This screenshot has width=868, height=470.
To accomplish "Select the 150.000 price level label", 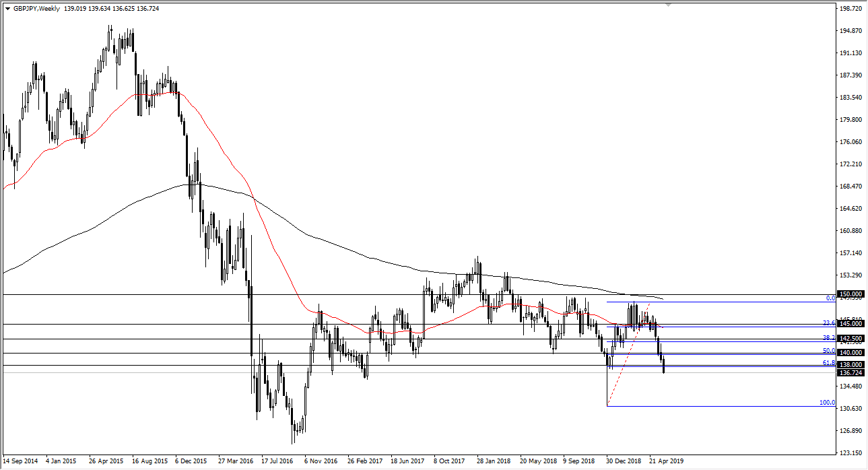I will 851,294.
